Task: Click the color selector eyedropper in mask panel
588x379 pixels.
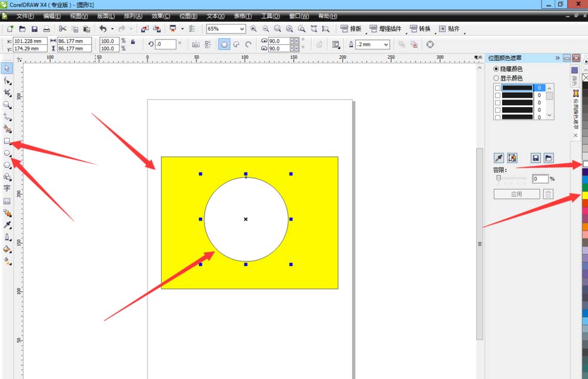Action: pos(499,158)
